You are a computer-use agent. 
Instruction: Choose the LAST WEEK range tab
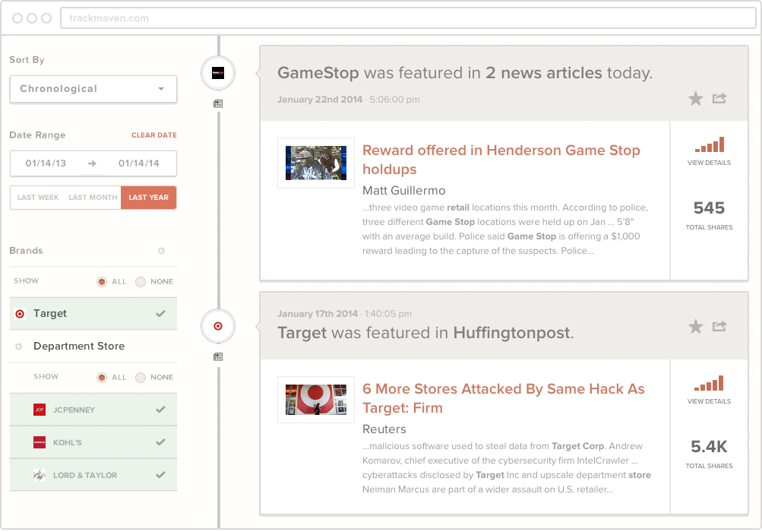pyautogui.click(x=38, y=198)
